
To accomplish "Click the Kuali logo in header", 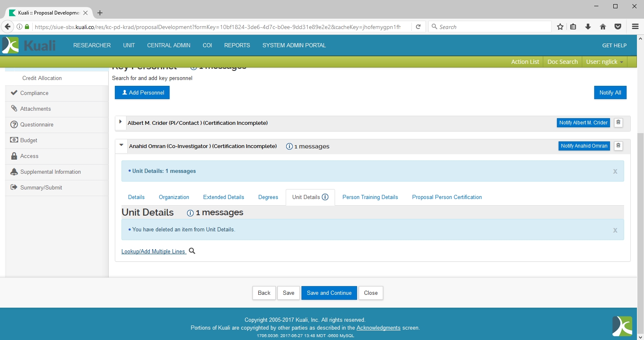I will point(29,45).
